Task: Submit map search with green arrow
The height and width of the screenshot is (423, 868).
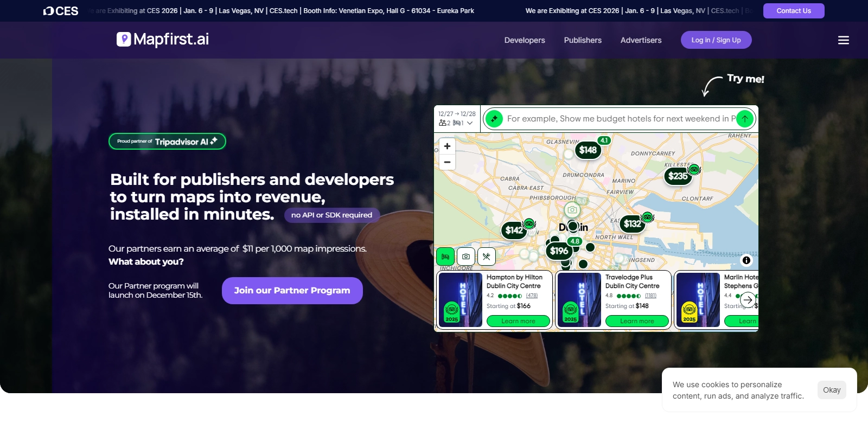Action: tap(745, 118)
